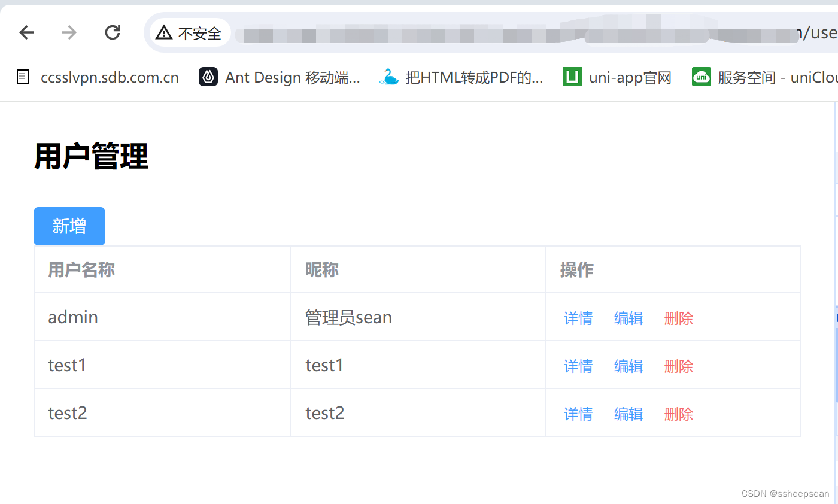This screenshot has width=838, height=504.
Task: Open the Ant Design 移动端 bookmark favicon
Action: [x=208, y=77]
